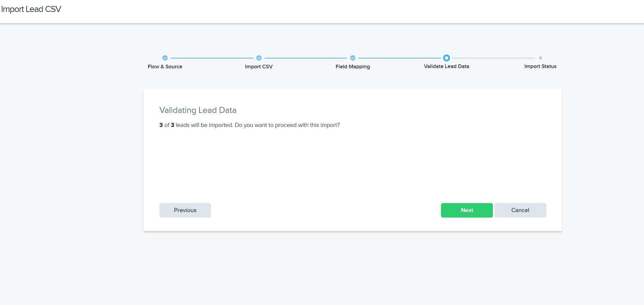Select the Validate Lead Data step label
This screenshot has height=305, width=644.
click(446, 66)
